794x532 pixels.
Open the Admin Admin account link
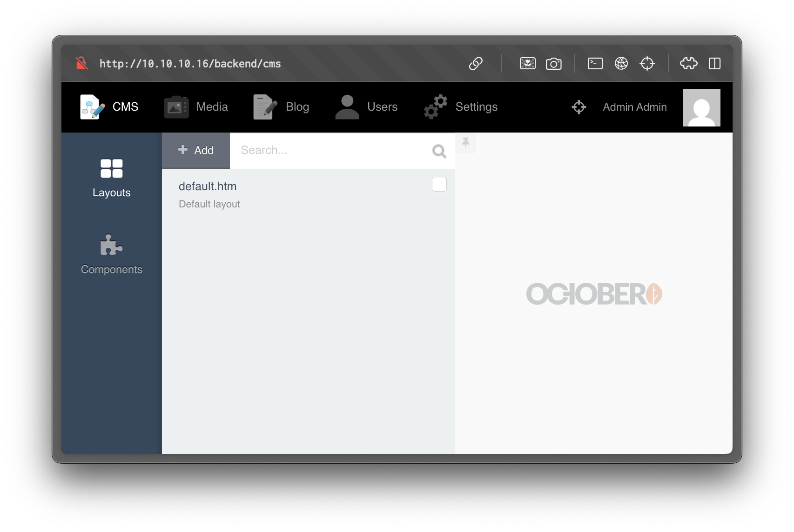[x=635, y=107]
